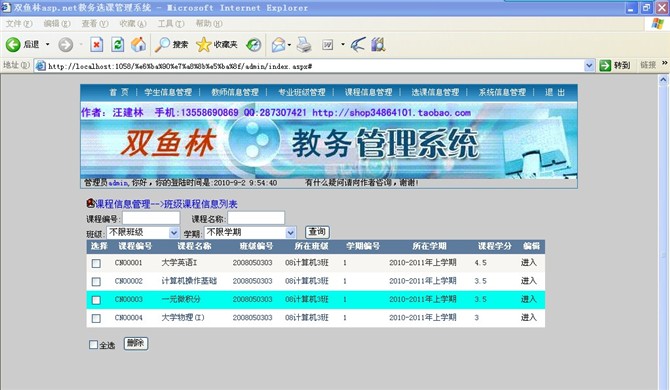670x390 pixels.
Task: Click course name 一元微积分
Action: (181, 299)
